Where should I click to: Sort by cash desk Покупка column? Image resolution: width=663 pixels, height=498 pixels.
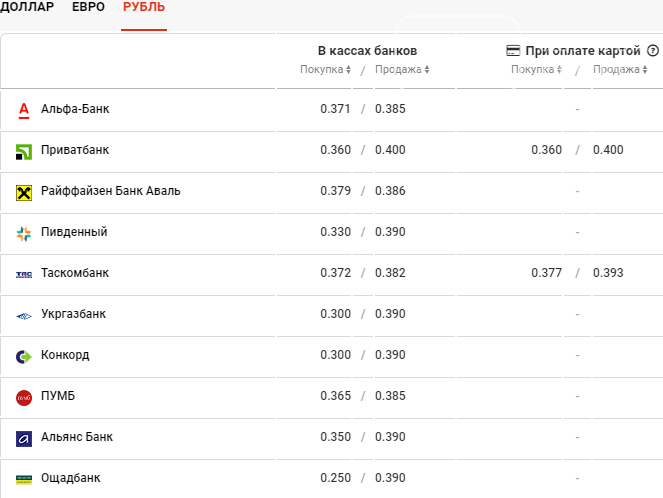[326, 70]
